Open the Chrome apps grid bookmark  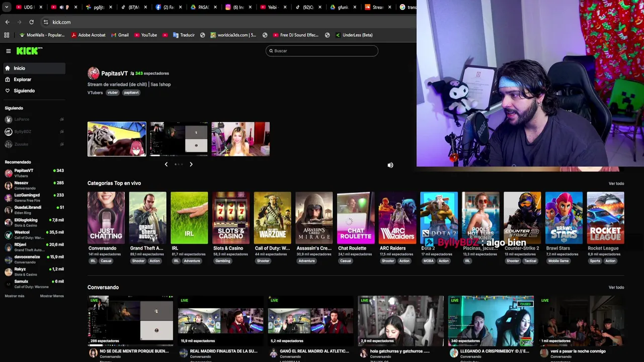click(x=7, y=35)
